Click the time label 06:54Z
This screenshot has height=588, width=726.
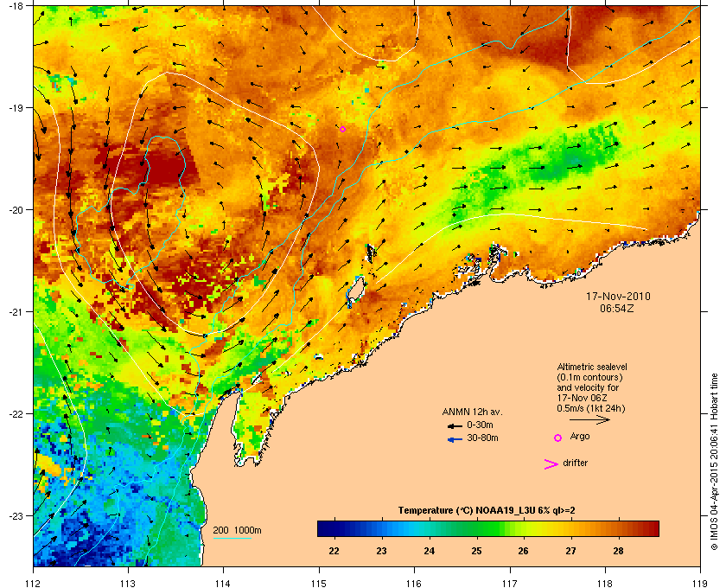click(x=617, y=308)
